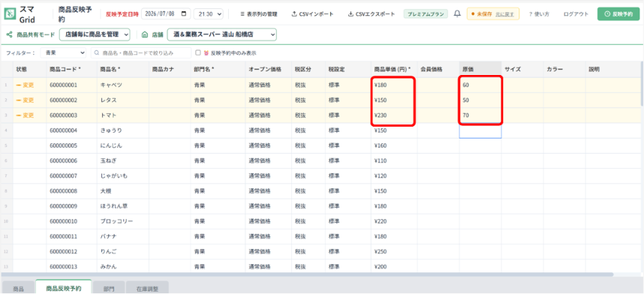Select the レタス product name cell

point(122,100)
